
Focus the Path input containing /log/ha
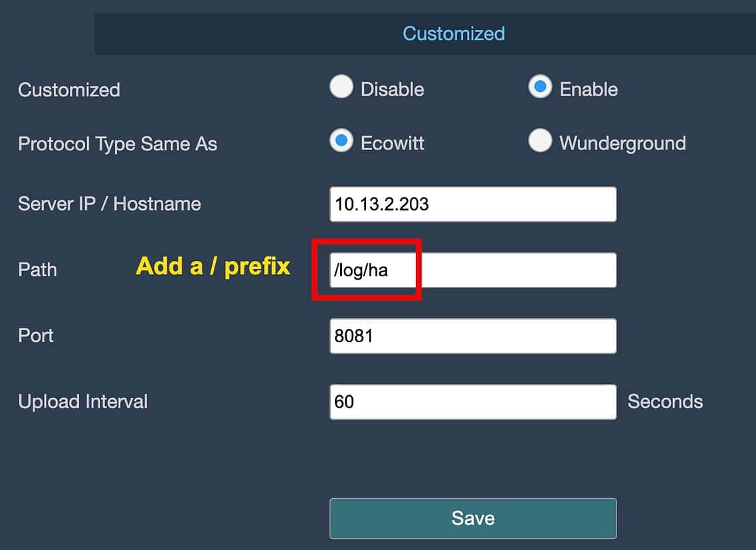472,270
